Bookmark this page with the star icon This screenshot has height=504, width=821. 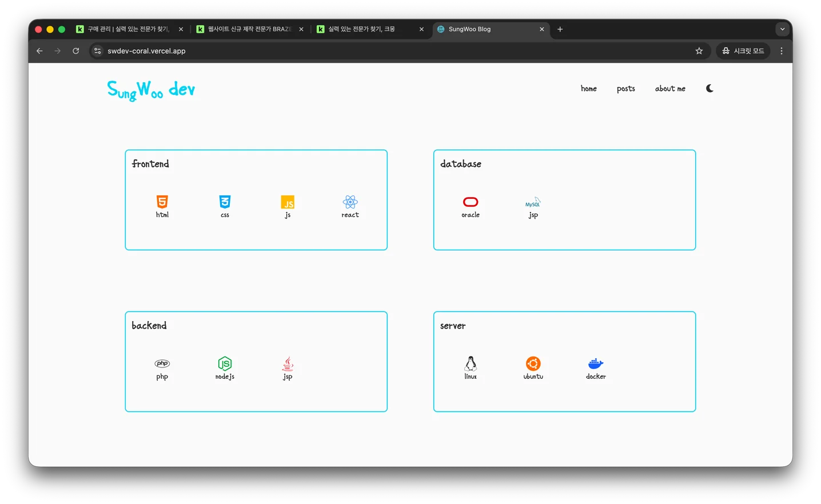point(699,51)
